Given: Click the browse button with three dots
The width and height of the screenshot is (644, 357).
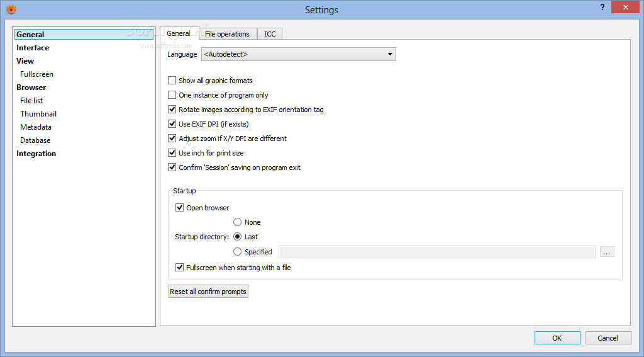Looking at the screenshot, I should click(607, 252).
